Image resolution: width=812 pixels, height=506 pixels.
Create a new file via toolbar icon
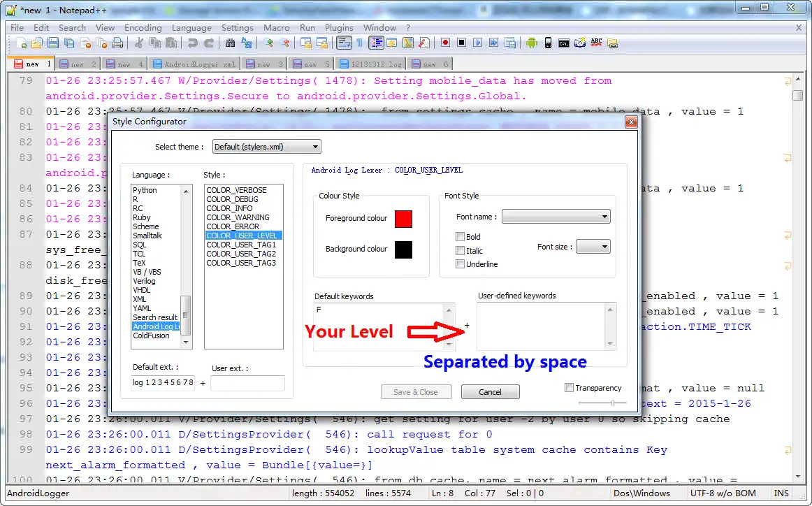(x=22, y=43)
